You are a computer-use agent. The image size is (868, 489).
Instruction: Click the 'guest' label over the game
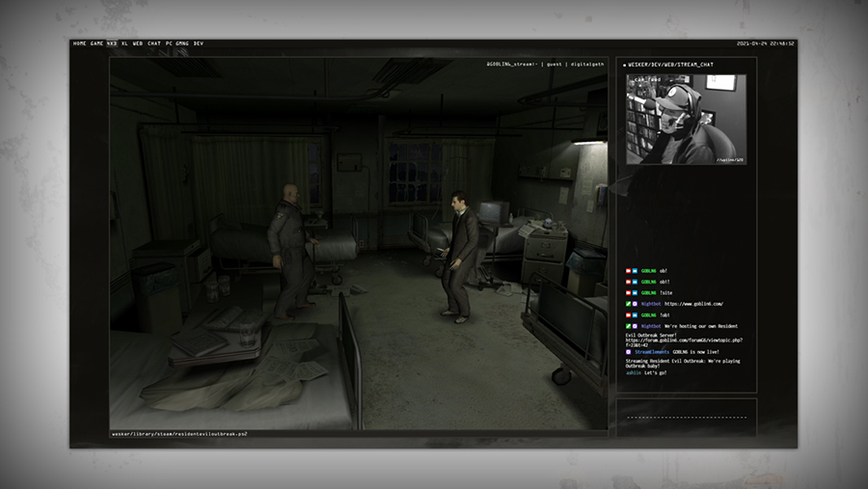pyautogui.click(x=555, y=65)
